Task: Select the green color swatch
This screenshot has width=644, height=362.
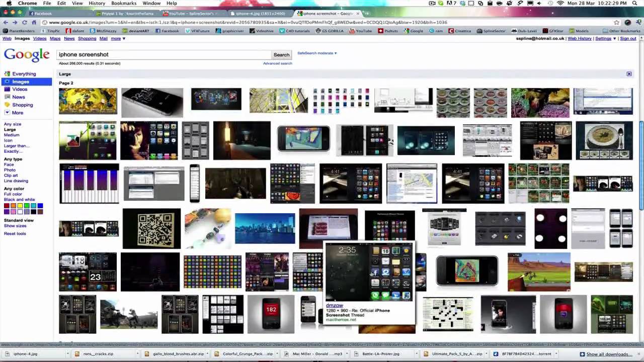Action: click(x=27, y=206)
